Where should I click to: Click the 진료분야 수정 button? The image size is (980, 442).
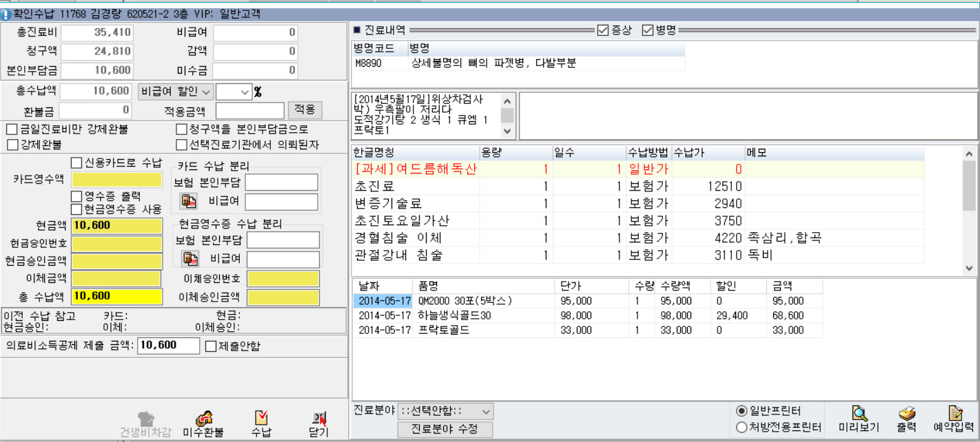click(445, 429)
